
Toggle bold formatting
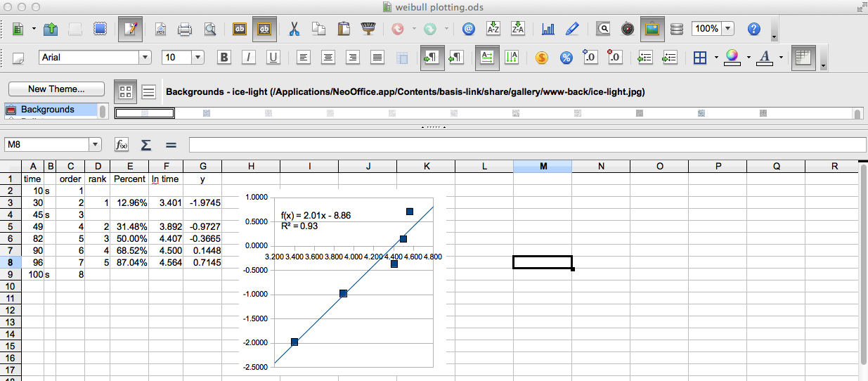[x=224, y=58]
